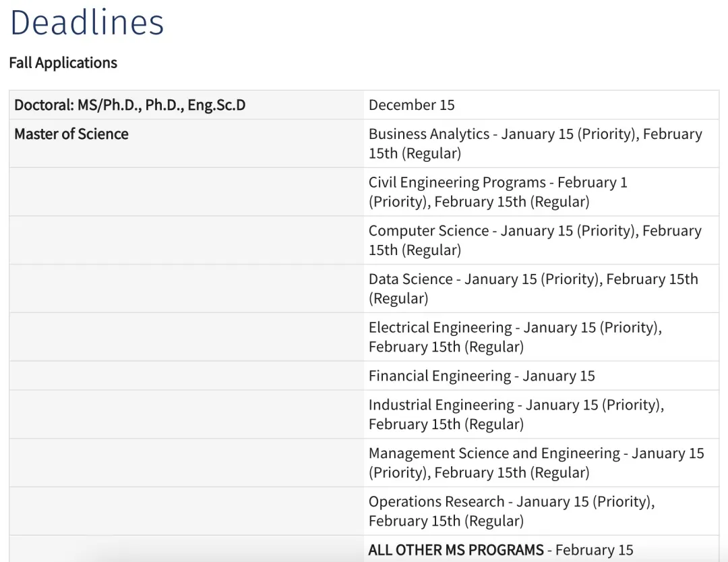This screenshot has width=728, height=562.
Task: Select the Electrical Engineering deadline entry
Action: 515,337
